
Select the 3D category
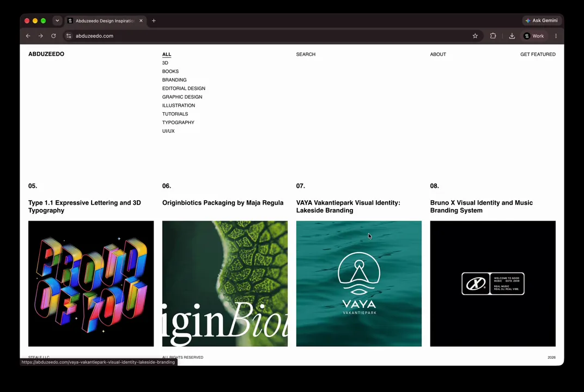click(x=165, y=63)
